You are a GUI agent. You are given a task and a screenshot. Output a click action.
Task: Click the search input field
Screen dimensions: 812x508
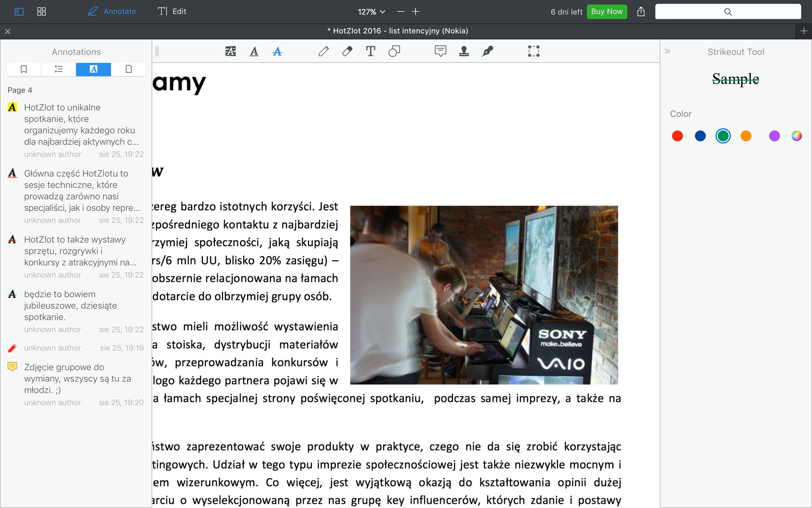(728, 12)
